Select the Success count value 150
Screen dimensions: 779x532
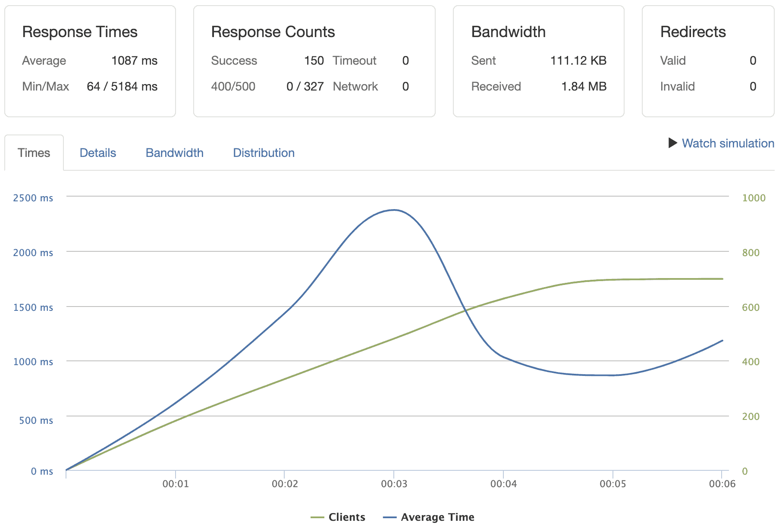click(x=315, y=61)
